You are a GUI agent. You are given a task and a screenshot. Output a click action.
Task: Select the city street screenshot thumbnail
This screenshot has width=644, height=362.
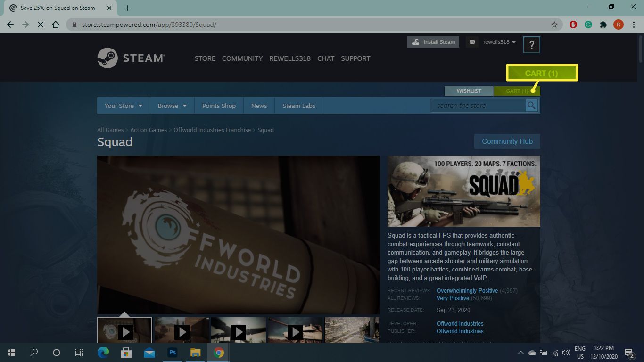pos(352,330)
